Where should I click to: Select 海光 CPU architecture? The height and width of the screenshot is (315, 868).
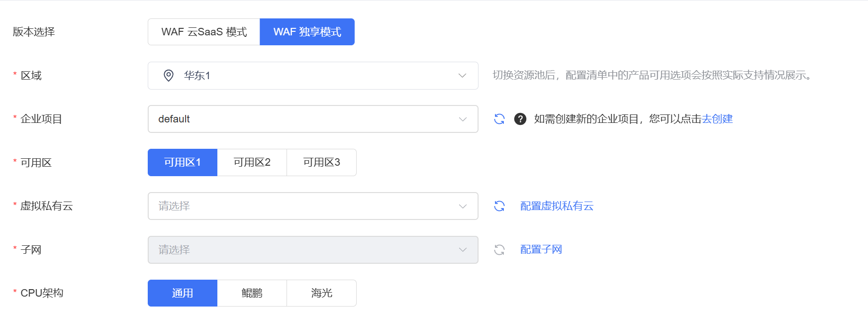[x=321, y=293]
